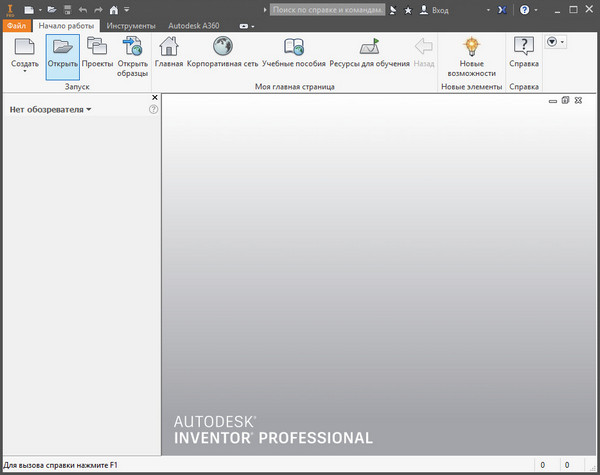Close the browser panel with X
600x475 pixels.
pos(154,97)
